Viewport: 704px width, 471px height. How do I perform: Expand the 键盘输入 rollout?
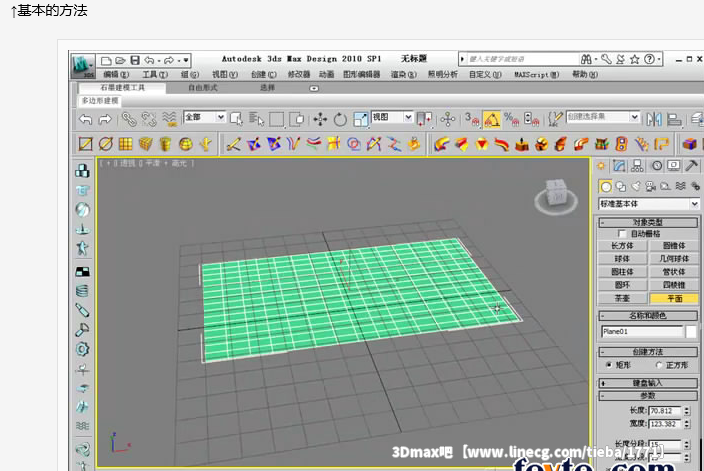pyautogui.click(x=648, y=383)
